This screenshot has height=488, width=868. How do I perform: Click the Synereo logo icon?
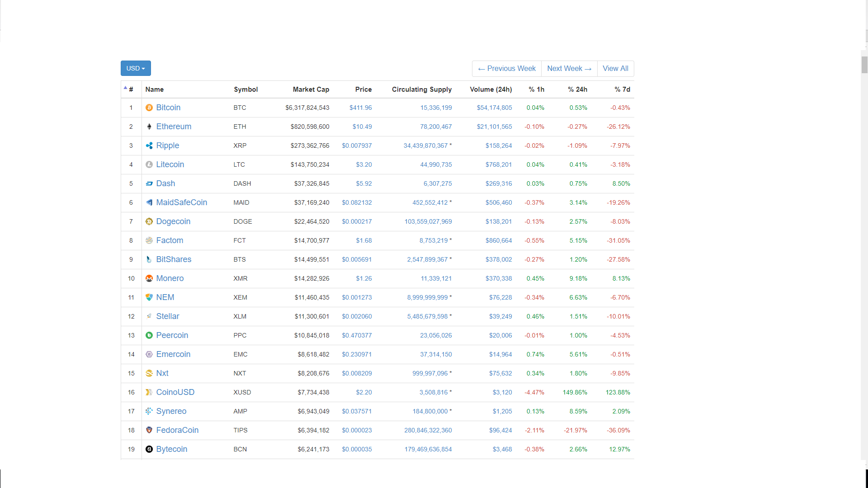click(x=149, y=411)
